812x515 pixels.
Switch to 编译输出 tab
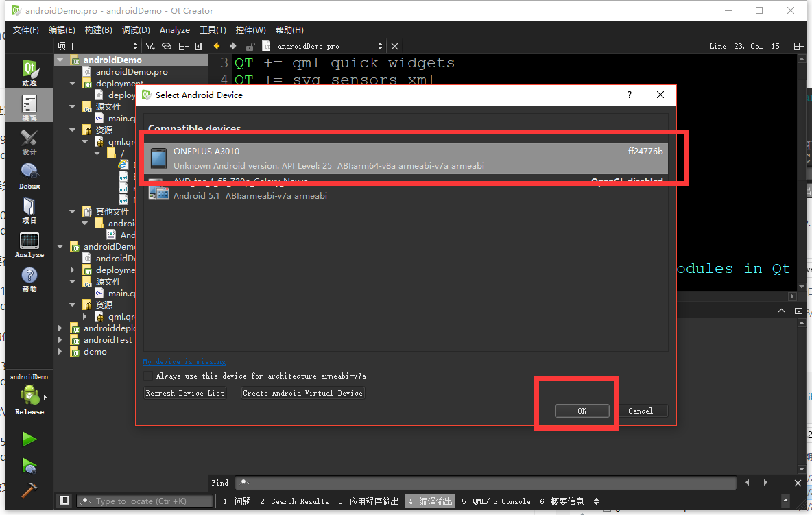[x=430, y=501]
